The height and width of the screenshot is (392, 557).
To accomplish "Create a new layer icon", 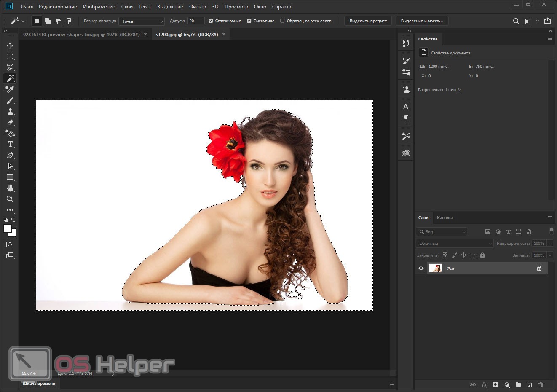I will tap(530, 384).
